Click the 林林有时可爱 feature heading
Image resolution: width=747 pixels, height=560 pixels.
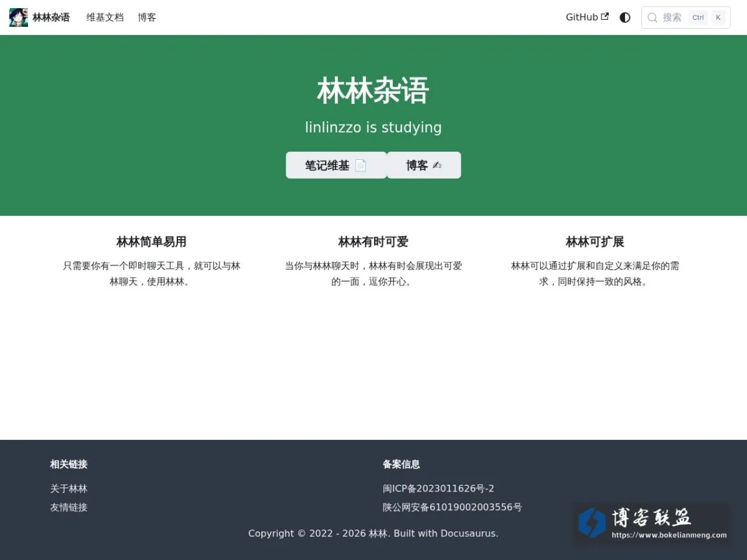coord(374,241)
